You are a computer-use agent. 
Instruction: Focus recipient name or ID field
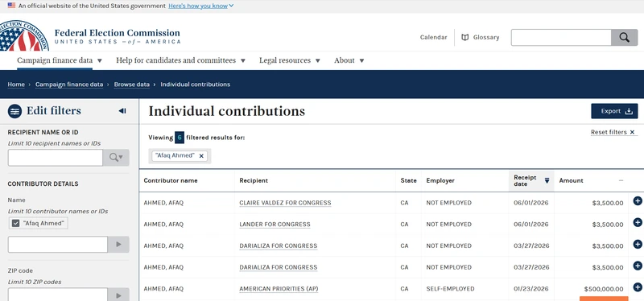55,157
